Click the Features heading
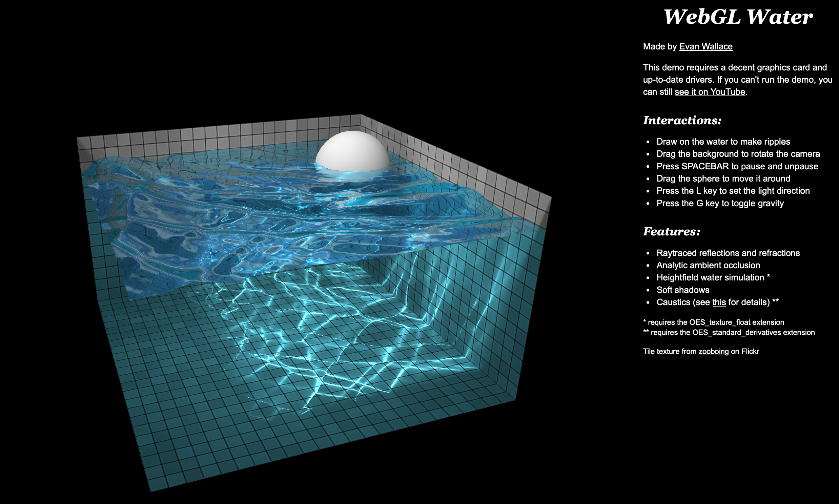This screenshot has height=504, width=839. click(x=671, y=232)
